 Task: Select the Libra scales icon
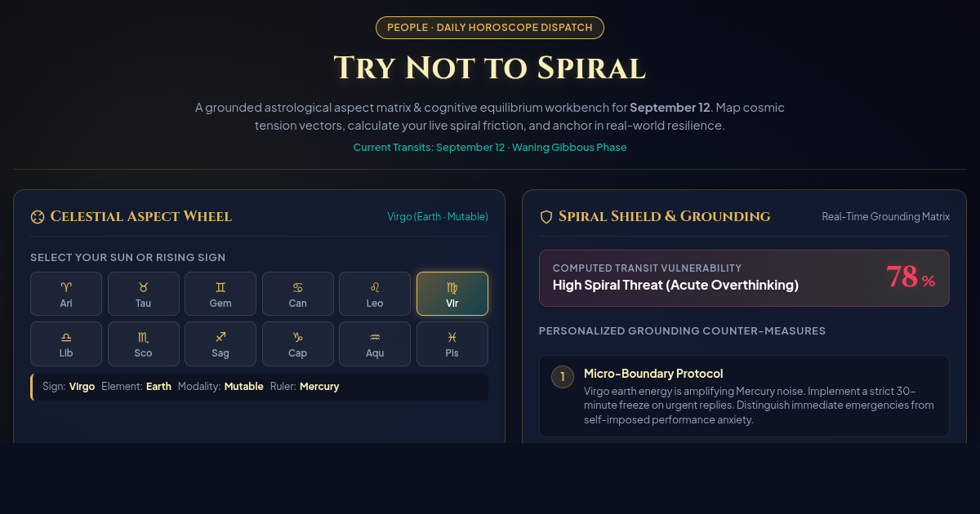coord(66,337)
